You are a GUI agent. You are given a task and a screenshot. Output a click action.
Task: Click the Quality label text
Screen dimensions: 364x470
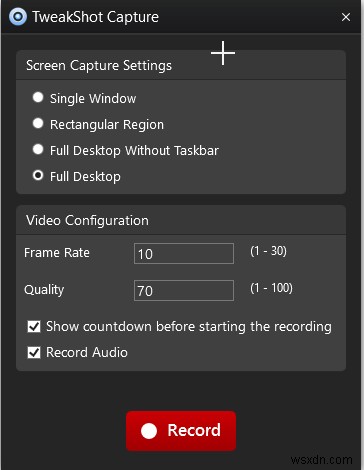coord(44,290)
